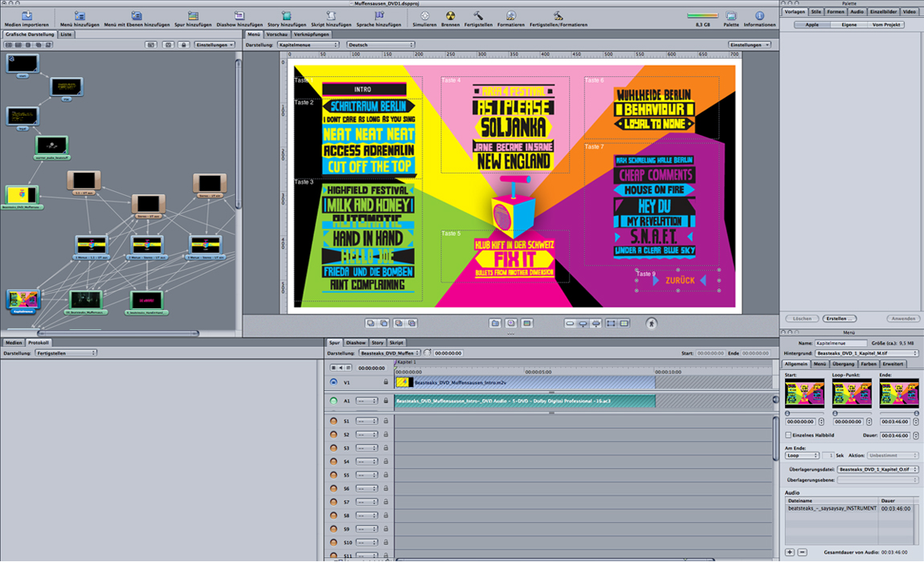Toggle S1 subtitle stream button

(x=333, y=421)
